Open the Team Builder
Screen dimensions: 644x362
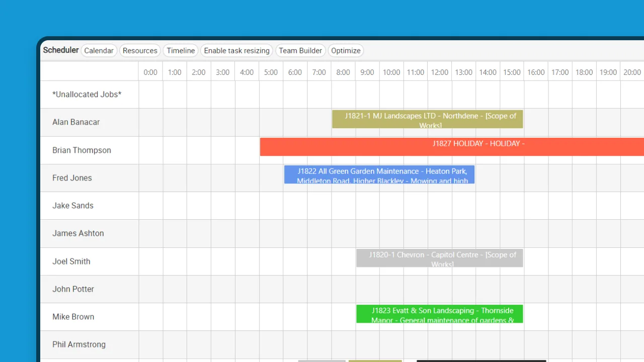click(x=300, y=50)
